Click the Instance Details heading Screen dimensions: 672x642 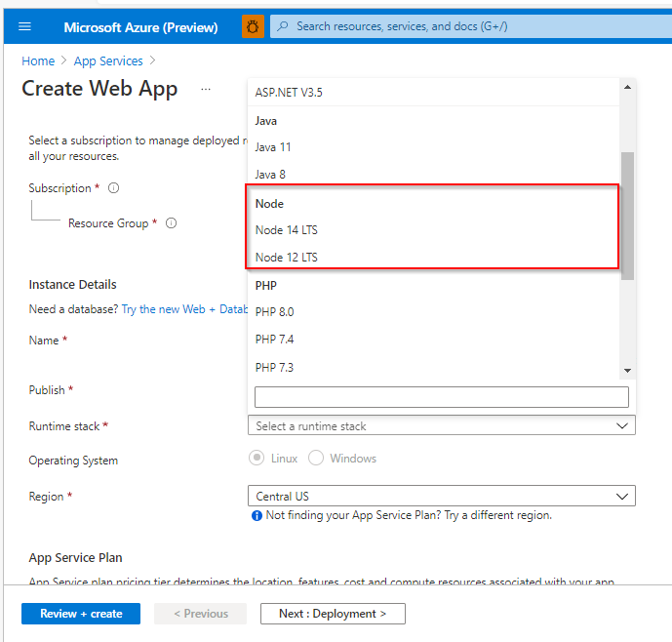coord(72,284)
